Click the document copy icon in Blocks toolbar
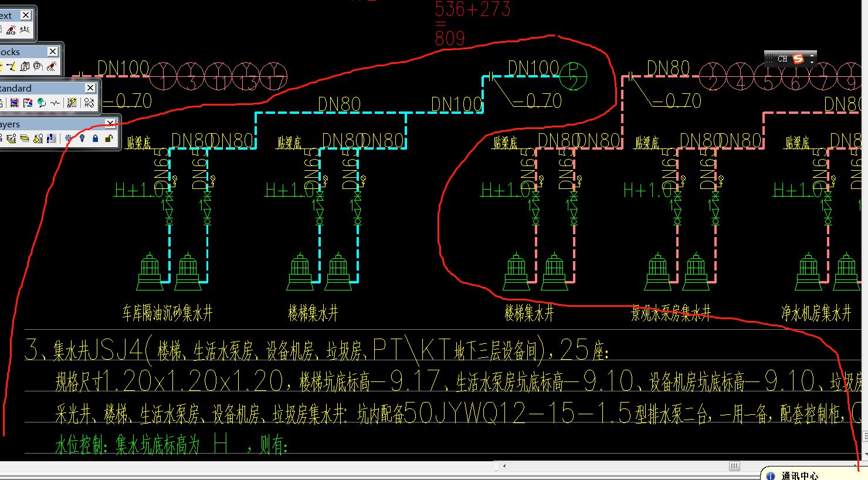The width and height of the screenshot is (868, 480). pyautogui.click(x=25, y=66)
